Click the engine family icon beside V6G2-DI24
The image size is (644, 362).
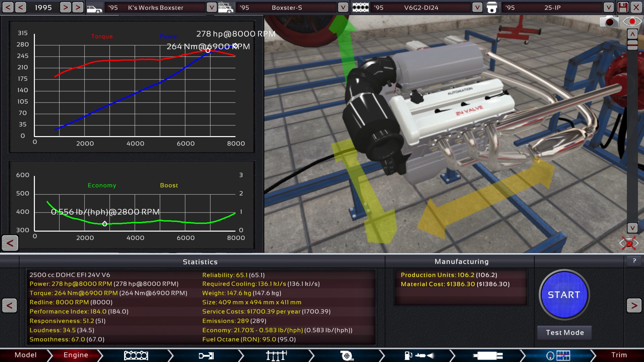[361, 8]
